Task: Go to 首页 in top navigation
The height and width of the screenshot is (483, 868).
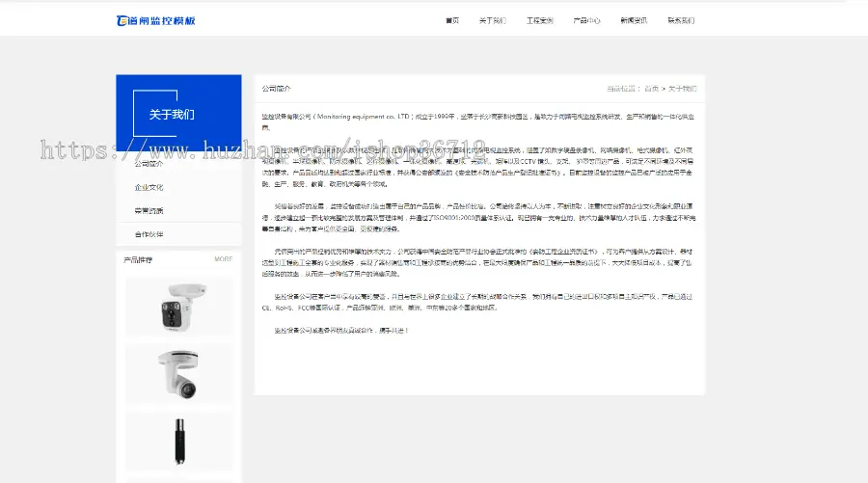Action: 452,21
